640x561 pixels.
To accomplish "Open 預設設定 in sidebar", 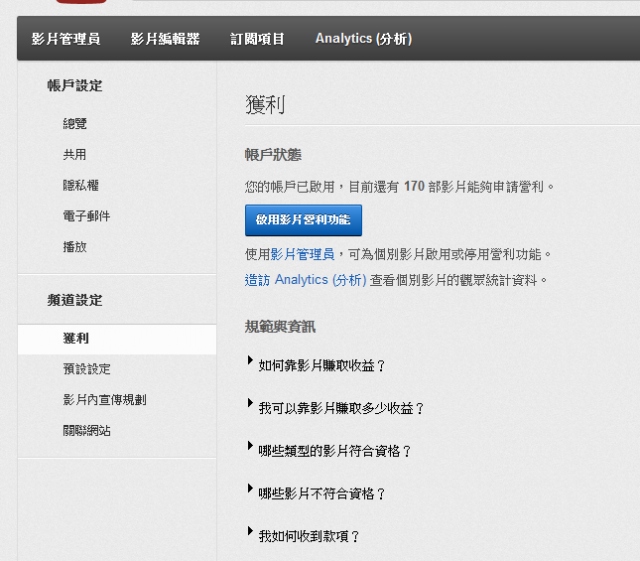I will 87,369.
